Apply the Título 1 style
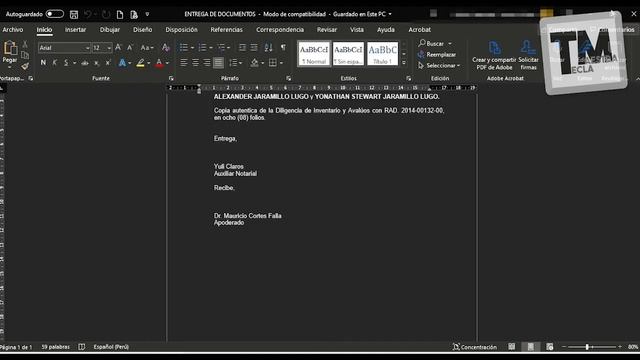 tap(382, 53)
